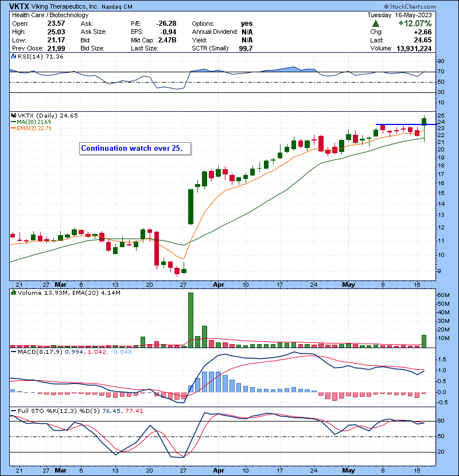Click the Continuation watch over 25 annotation
Screen dimensions: 459x476
pyautogui.click(x=135, y=149)
